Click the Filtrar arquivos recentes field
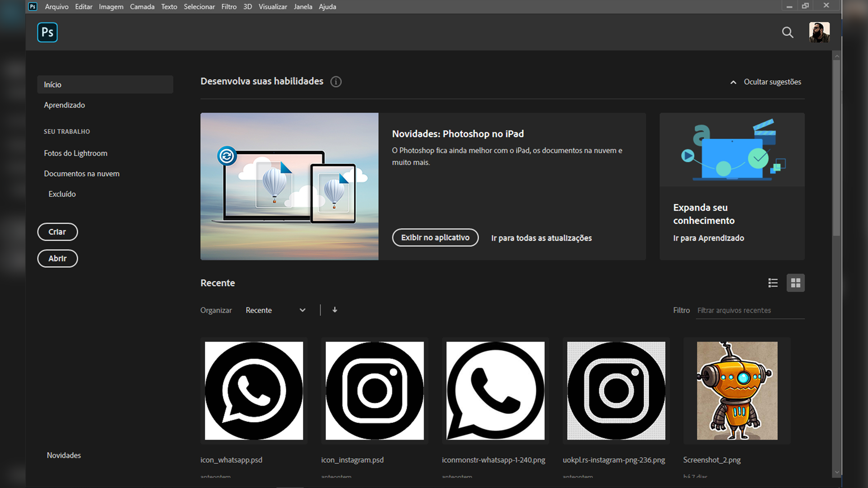 pyautogui.click(x=750, y=310)
